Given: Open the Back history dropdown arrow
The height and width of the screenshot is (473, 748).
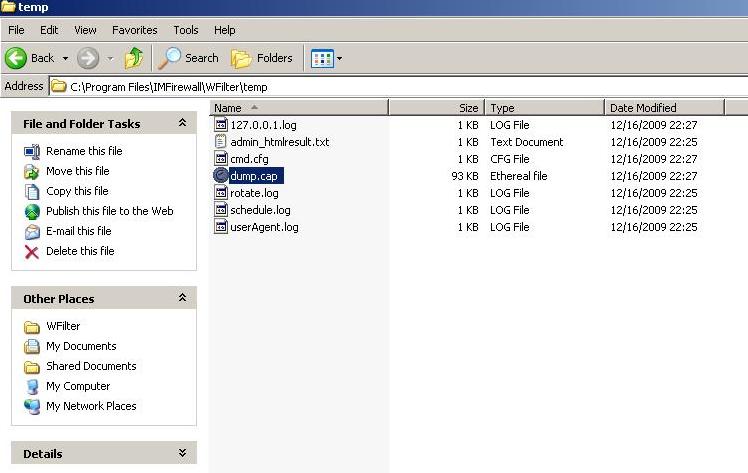Looking at the screenshot, I should tap(65, 59).
